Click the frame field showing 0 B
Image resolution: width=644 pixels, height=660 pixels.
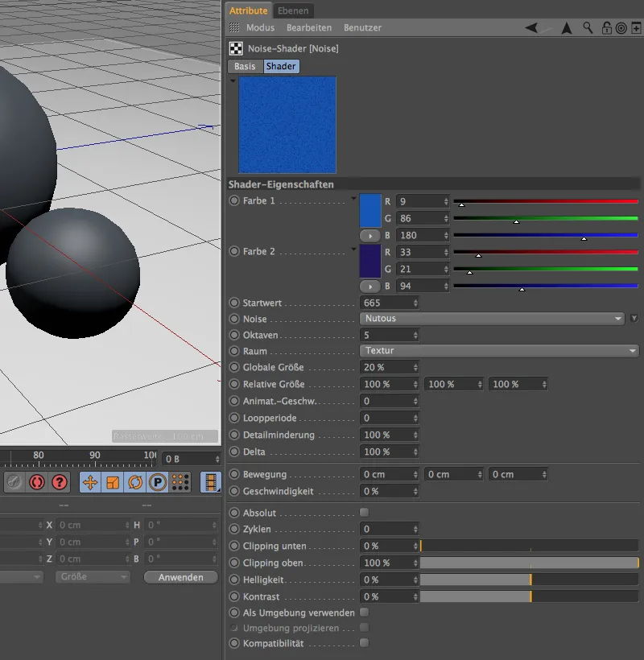(192, 459)
